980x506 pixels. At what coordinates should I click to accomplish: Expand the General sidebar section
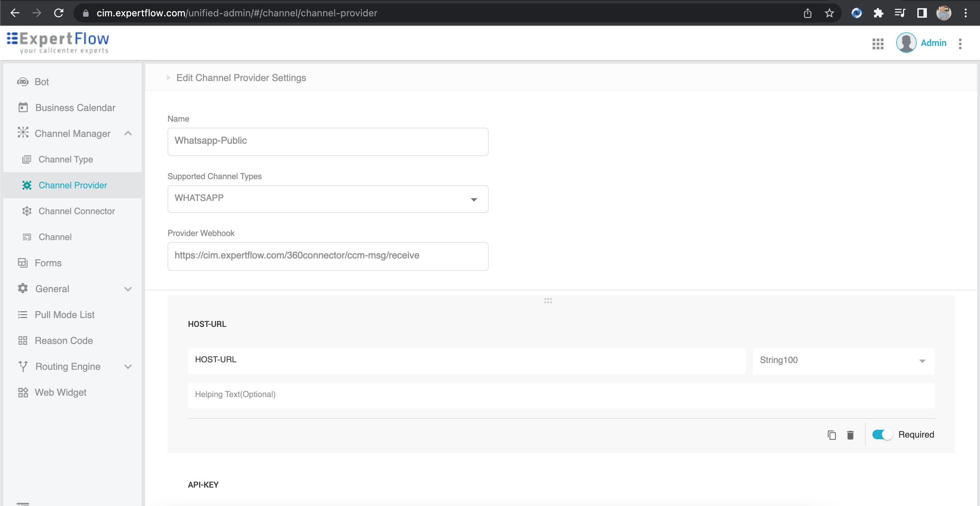tap(128, 289)
